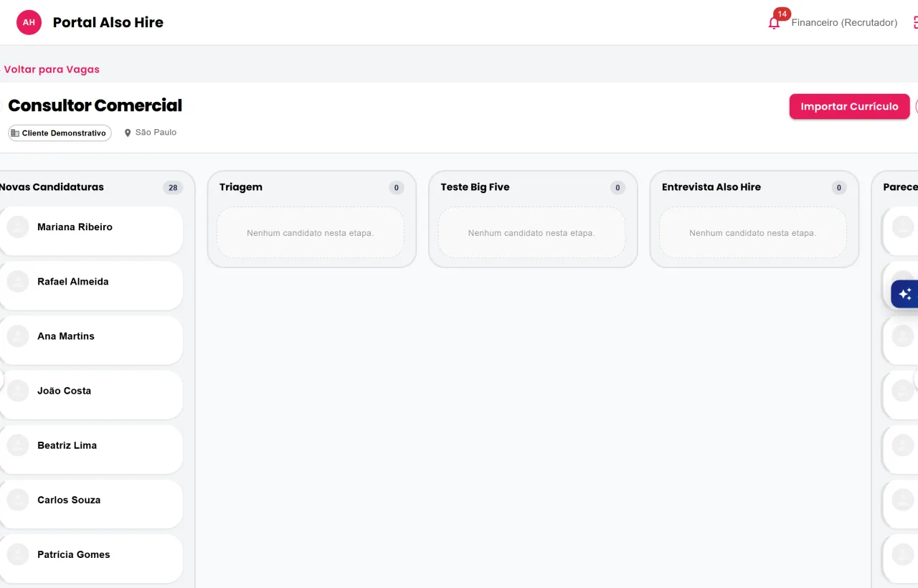
Task: Click the Triagem column's 0 count badge
Action: click(x=397, y=188)
